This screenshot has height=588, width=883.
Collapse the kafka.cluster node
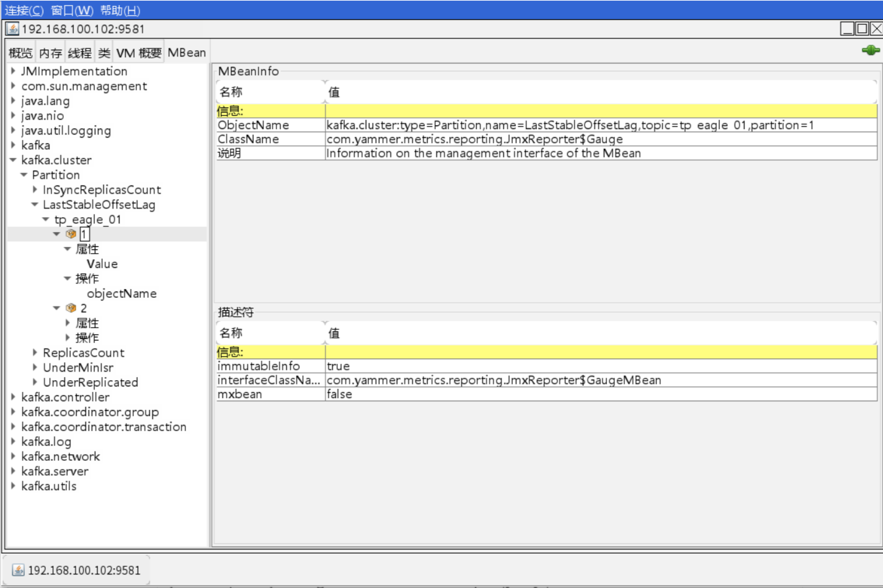tap(13, 159)
